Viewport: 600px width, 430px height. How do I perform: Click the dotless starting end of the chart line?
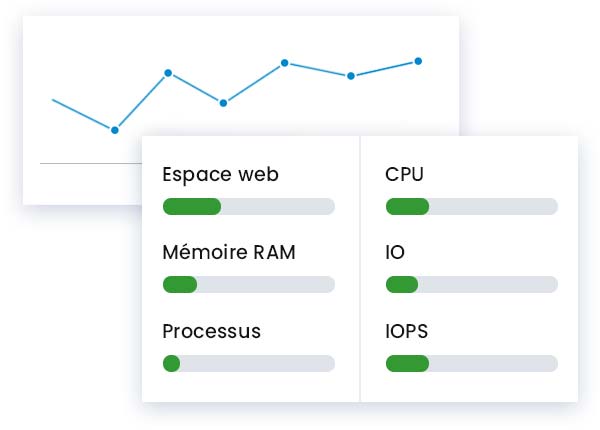[x=54, y=100]
